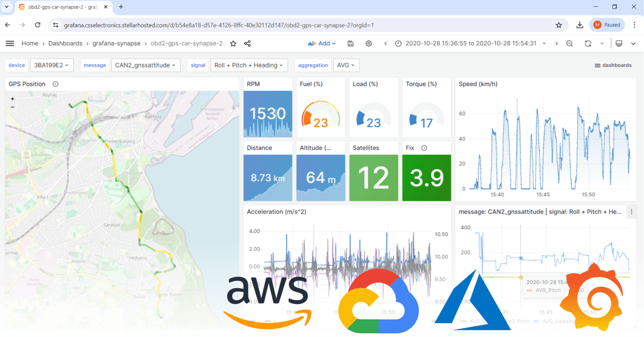View site information in address bar
This screenshot has height=337, width=644.
click(x=55, y=25)
